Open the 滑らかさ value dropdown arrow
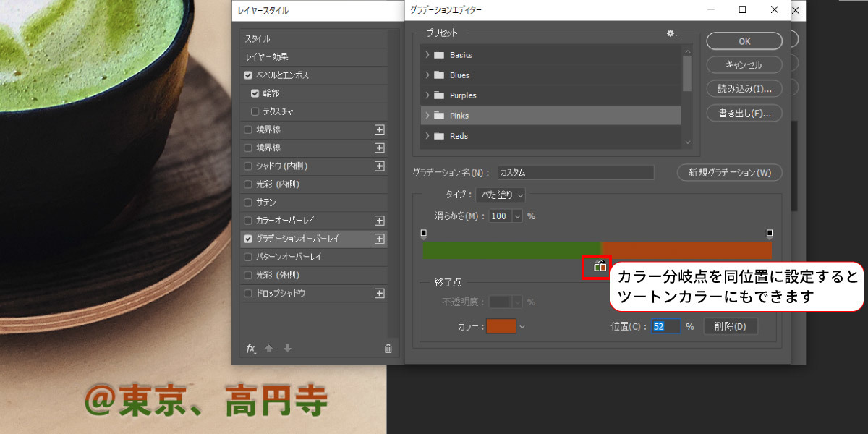 pyautogui.click(x=517, y=216)
